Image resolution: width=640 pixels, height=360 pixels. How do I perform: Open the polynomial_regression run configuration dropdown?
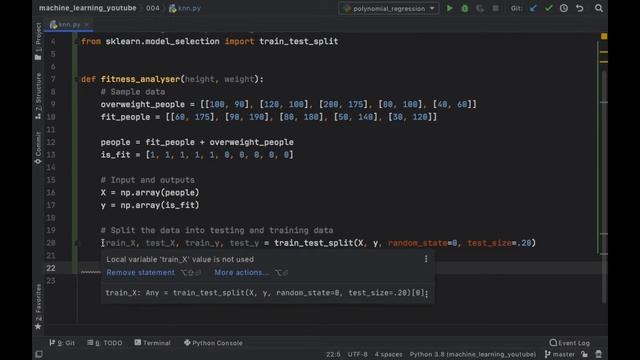[x=389, y=8]
